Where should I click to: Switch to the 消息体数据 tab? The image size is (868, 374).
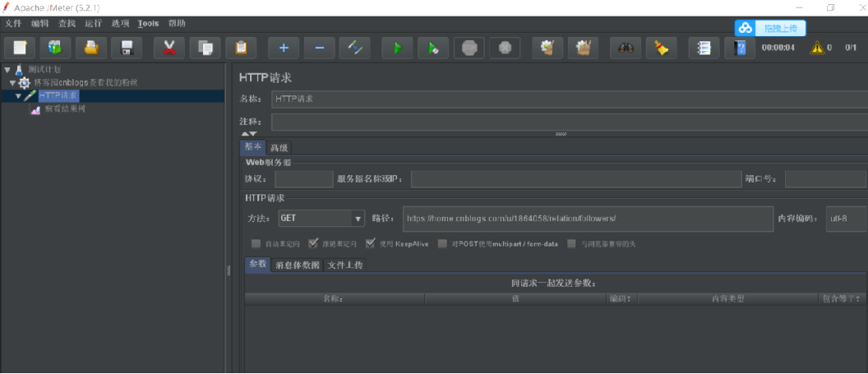coord(298,265)
